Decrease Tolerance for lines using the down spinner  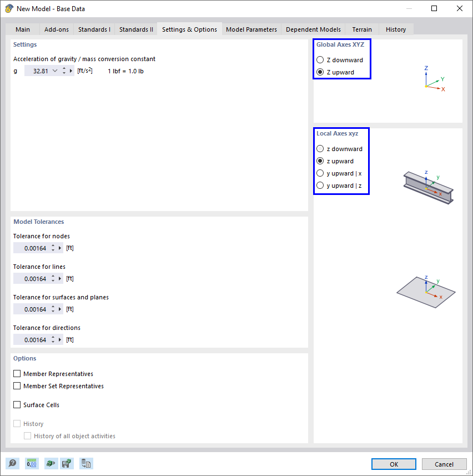pyautogui.click(x=53, y=281)
